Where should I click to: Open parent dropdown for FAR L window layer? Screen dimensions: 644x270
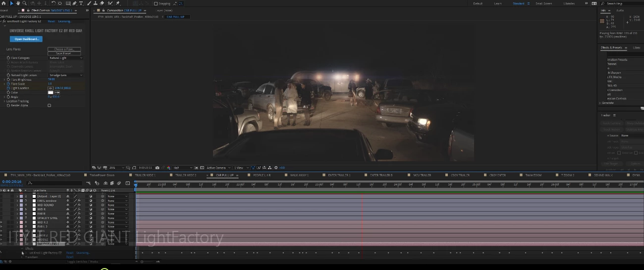coord(117,200)
